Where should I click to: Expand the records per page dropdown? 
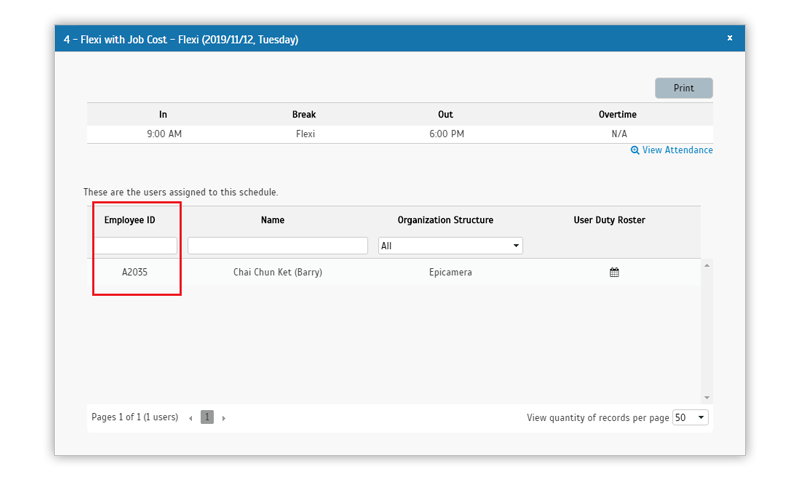point(690,418)
